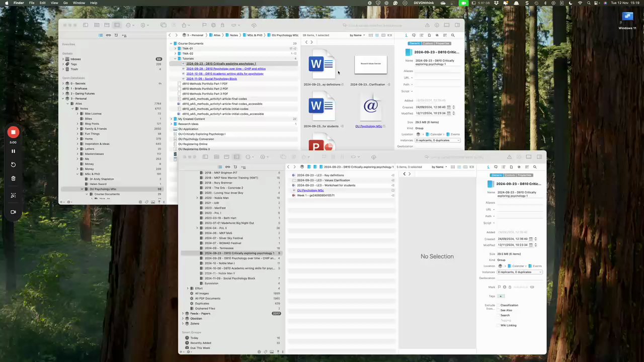Restart the recording with the circular arrow icon
This screenshot has height=362, width=644.
pyautogui.click(x=13, y=164)
